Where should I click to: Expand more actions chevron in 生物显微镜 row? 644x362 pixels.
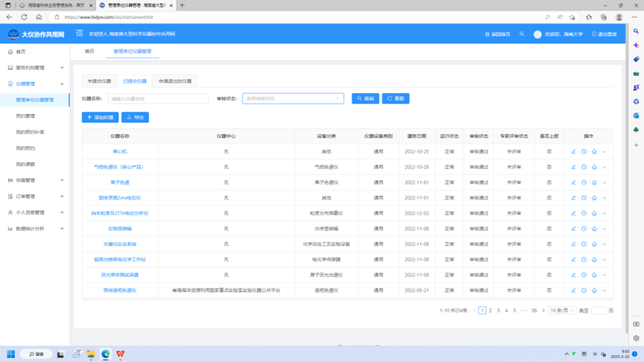click(604, 229)
